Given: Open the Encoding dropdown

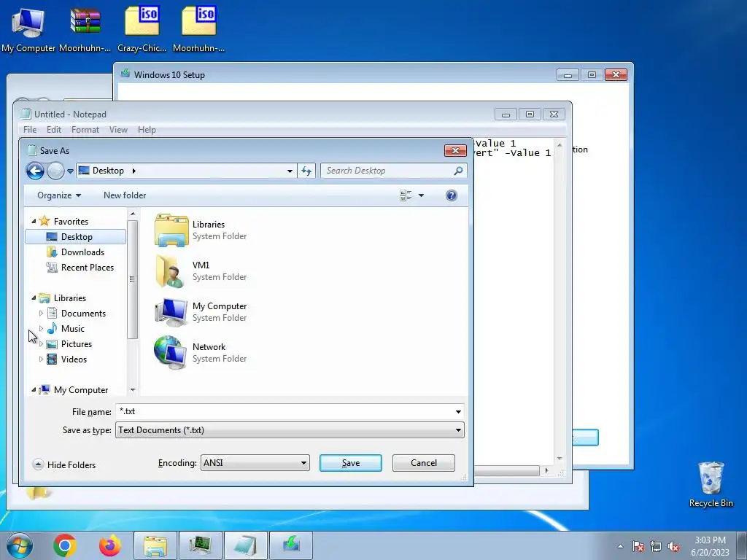Looking at the screenshot, I should click(255, 463).
